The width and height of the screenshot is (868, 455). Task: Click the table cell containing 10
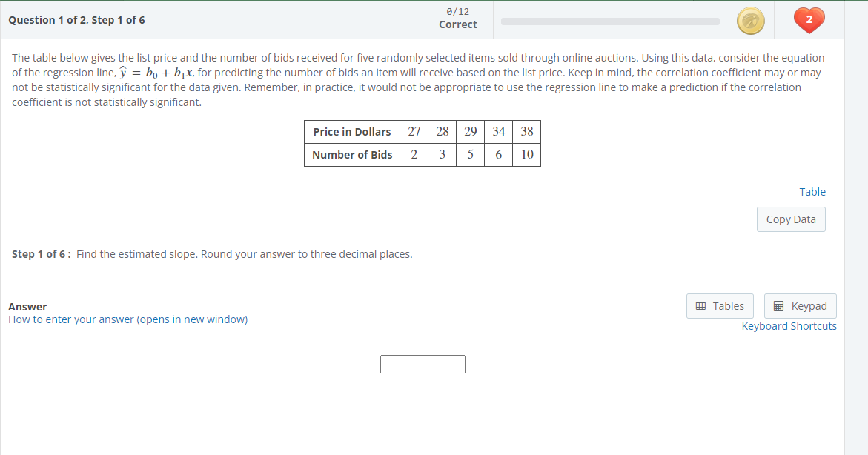pos(526,155)
